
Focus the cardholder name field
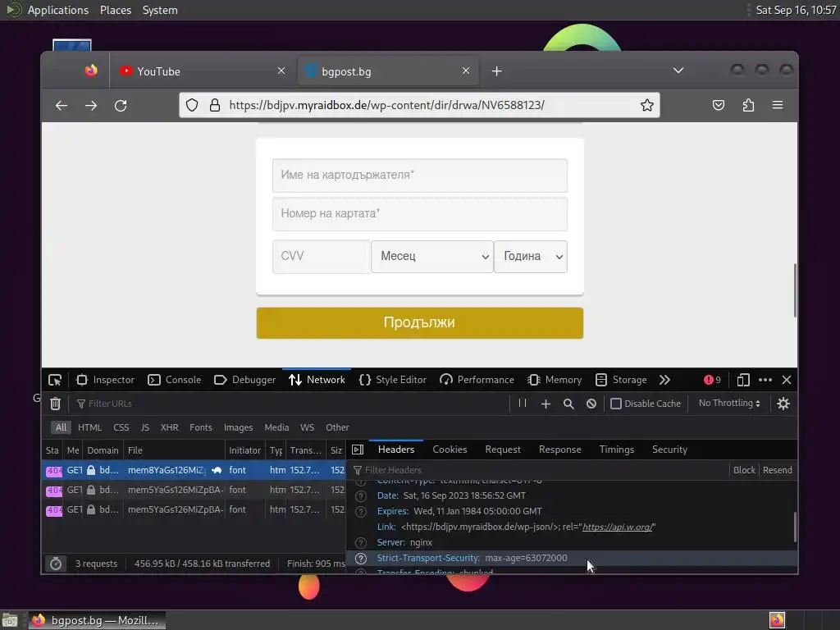(419, 176)
